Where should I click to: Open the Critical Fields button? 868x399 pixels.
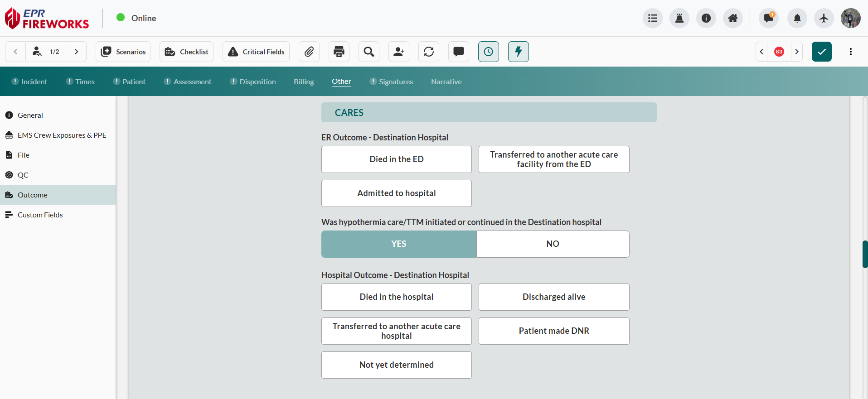point(256,52)
